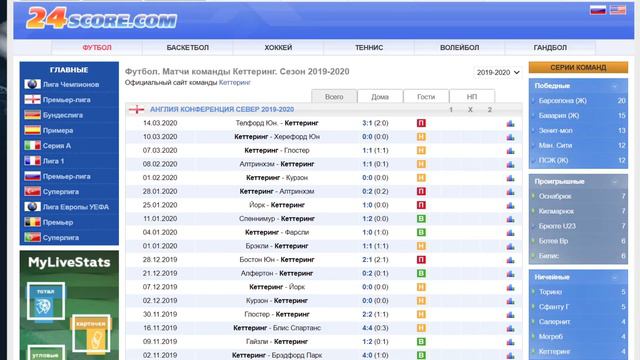
Task: Open official site link Кеттеринг
Action: click(235, 82)
